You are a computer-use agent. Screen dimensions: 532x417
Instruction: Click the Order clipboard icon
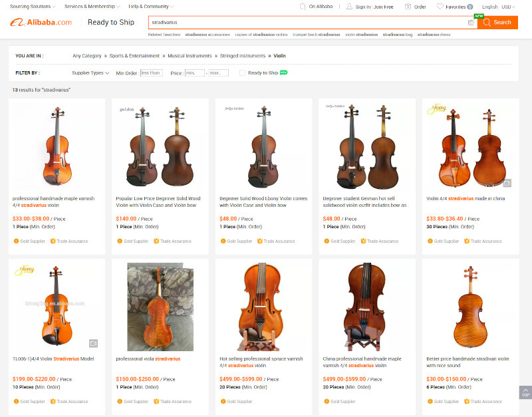[408, 7]
